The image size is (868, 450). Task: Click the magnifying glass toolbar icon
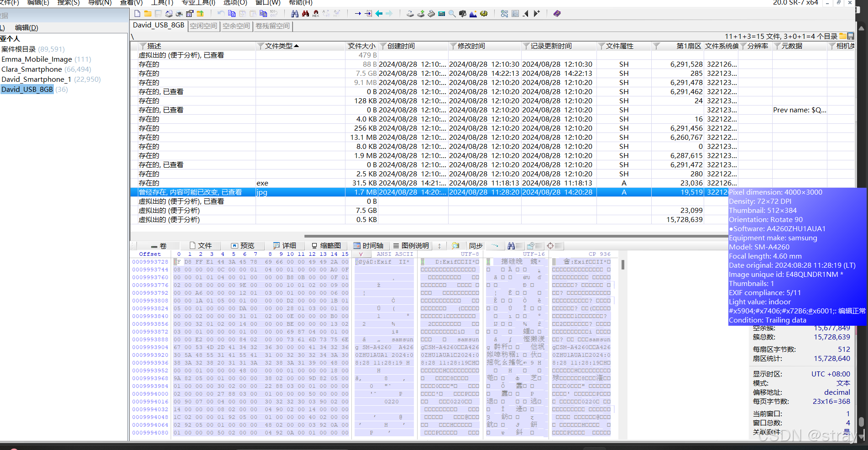pos(452,14)
